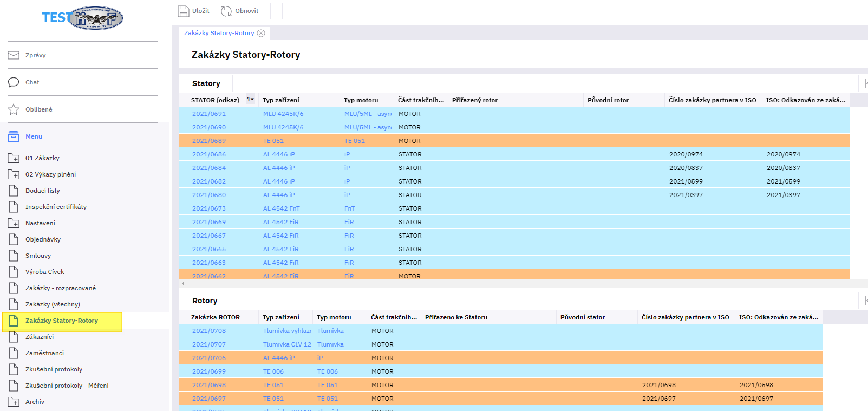Click the Uložit save icon
Image resolution: width=868 pixels, height=411 pixels.
pyautogui.click(x=184, y=11)
